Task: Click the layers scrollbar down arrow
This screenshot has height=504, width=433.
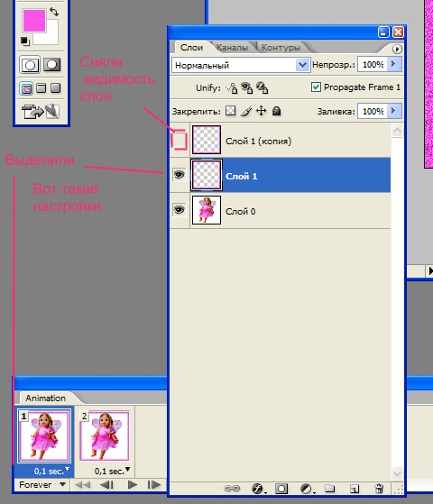Action: tap(397, 473)
